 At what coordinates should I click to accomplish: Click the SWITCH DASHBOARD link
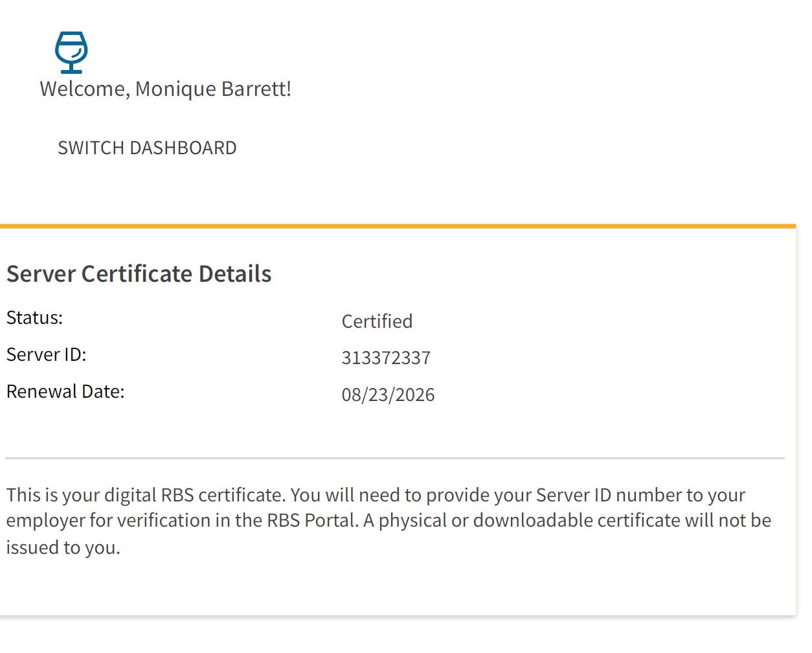tap(147, 148)
